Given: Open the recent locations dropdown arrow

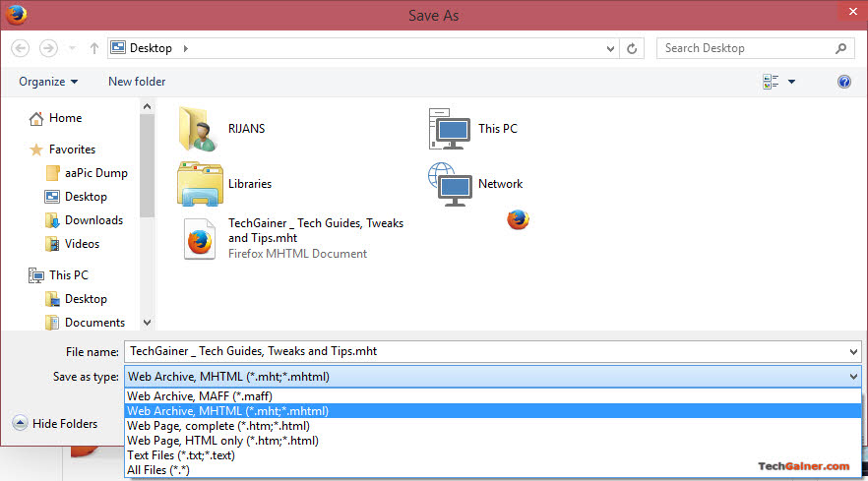Looking at the screenshot, I should 72,48.
